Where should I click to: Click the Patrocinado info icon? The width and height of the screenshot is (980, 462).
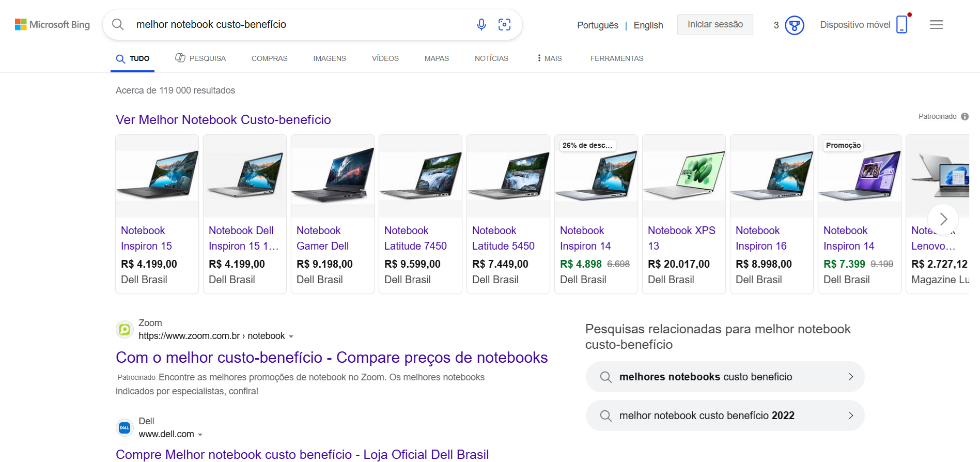(965, 117)
